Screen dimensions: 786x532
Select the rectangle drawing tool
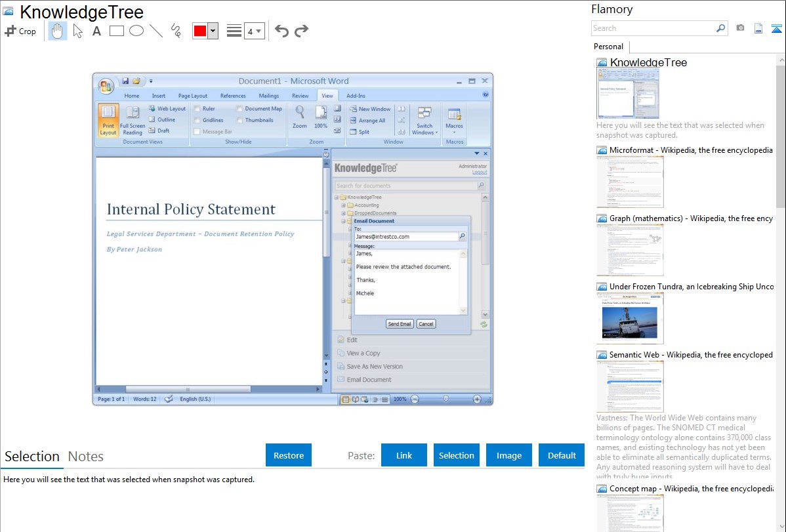coord(116,31)
